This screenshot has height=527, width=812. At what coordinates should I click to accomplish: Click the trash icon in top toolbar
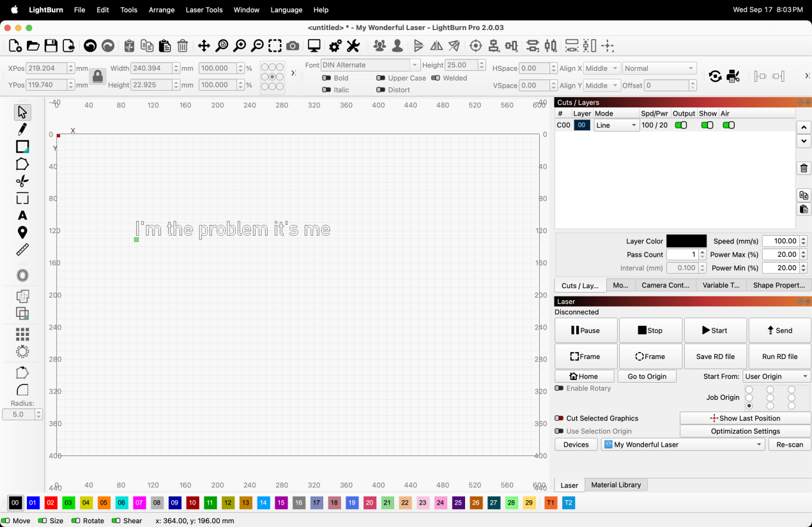point(183,46)
